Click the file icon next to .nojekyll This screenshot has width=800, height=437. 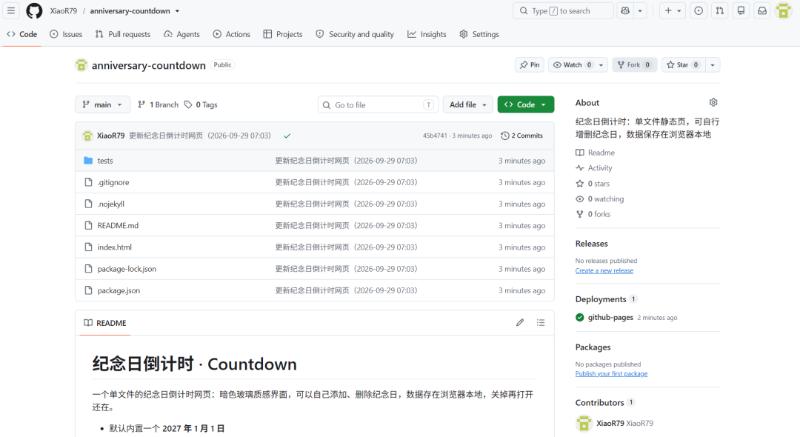pyautogui.click(x=88, y=204)
